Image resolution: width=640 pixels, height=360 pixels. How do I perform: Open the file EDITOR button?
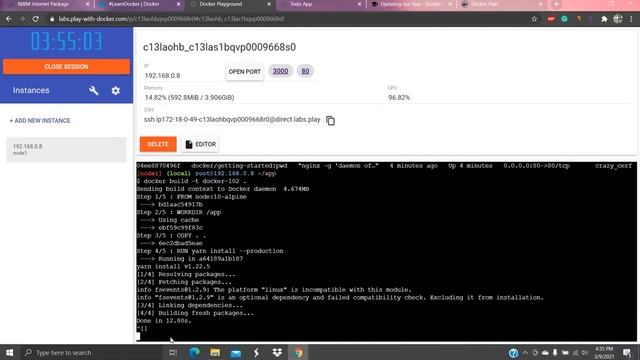click(x=200, y=144)
